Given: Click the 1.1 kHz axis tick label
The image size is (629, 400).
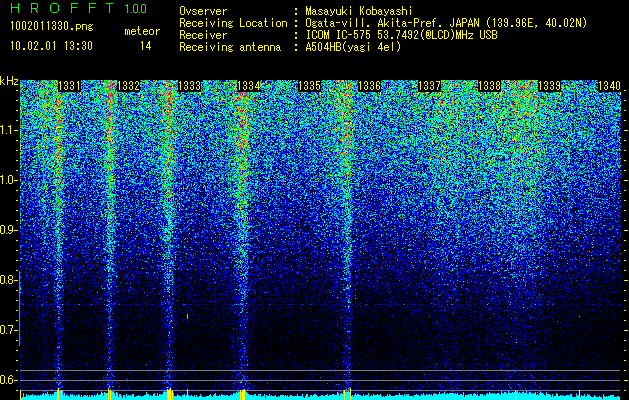Looking at the screenshot, I should click(x=9, y=130).
